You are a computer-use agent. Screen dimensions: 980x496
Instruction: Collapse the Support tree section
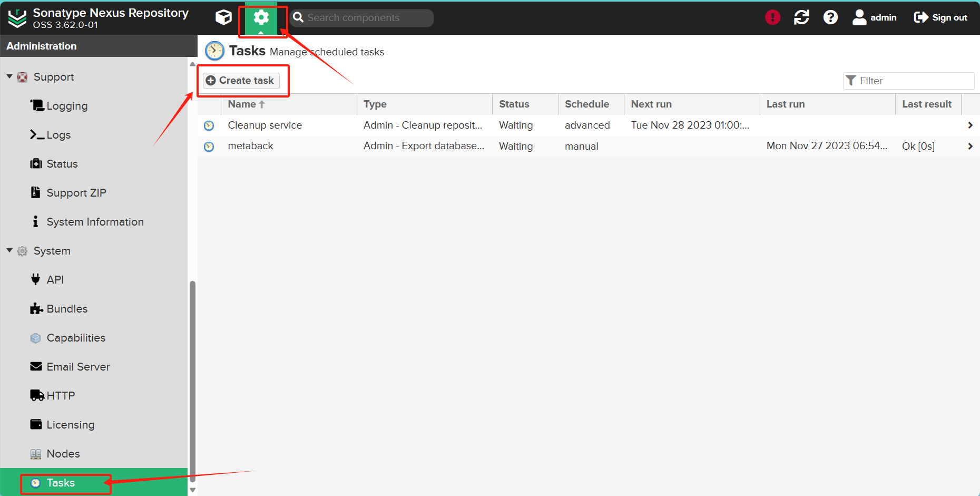[9, 76]
